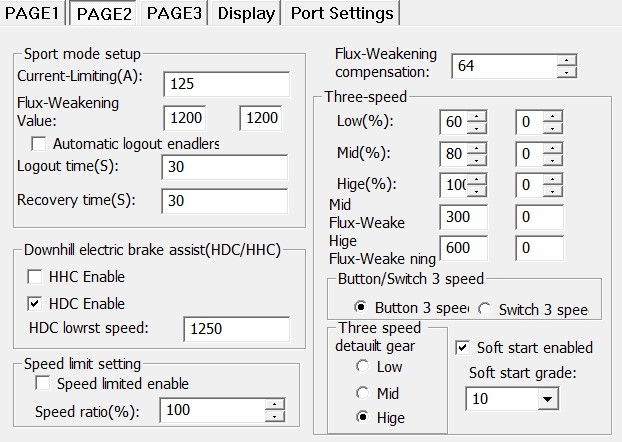Decrease Mid(%) value with down arrow
Viewport: 622px width, 442px height.
pos(477,160)
